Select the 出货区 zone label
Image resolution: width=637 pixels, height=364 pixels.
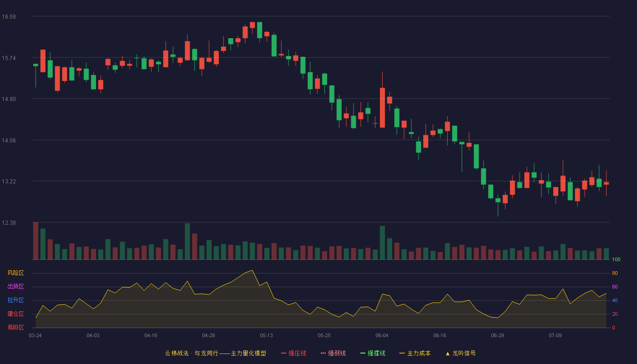click(x=15, y=287)
